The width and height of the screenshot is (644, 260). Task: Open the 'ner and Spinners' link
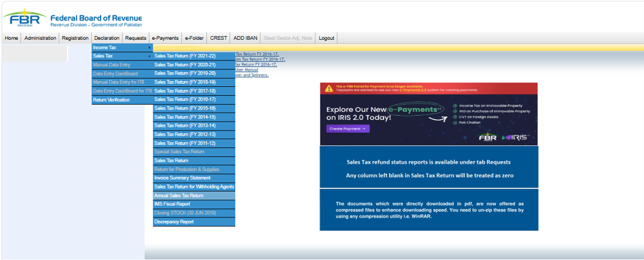click(x=252, y=75)
